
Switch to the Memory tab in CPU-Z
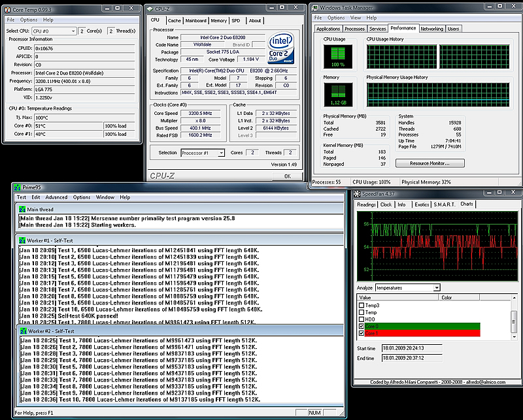point(219,21)
